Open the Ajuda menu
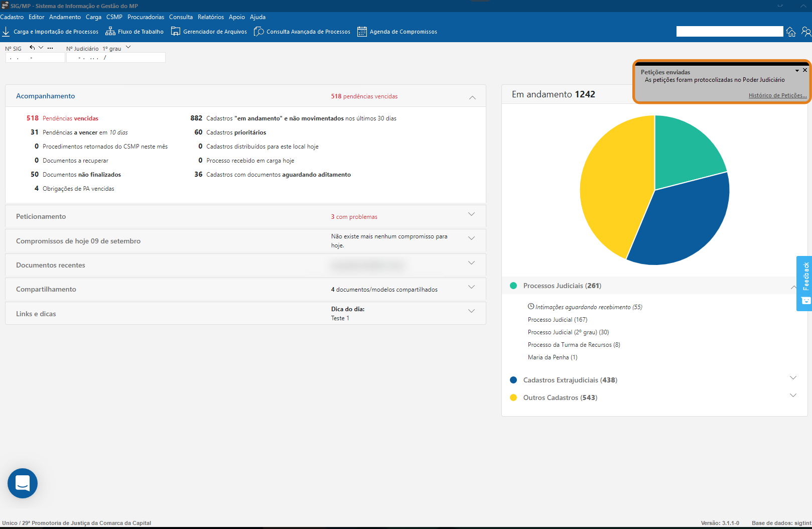Viewport: 812px width, 529px height. (257, 17)
